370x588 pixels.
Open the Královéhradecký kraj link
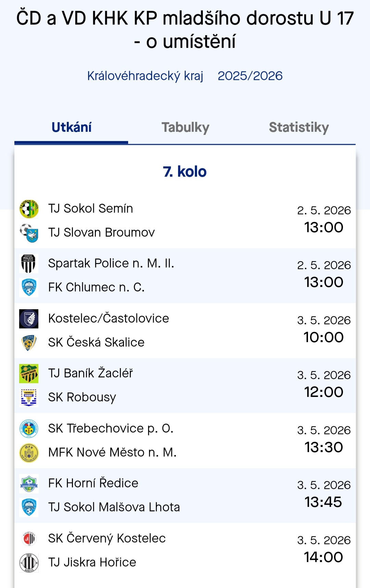tap(145, 76)
